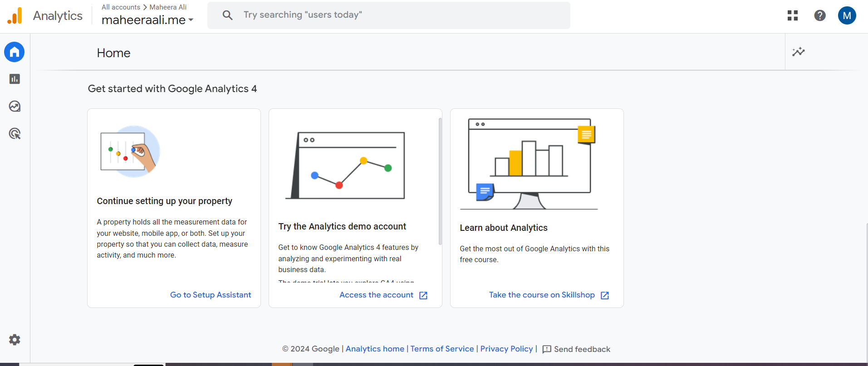Click the Google Analytics logo
The height and width of the screenshot is (366, 868).
pyautogui.click(x=14, y=15)
